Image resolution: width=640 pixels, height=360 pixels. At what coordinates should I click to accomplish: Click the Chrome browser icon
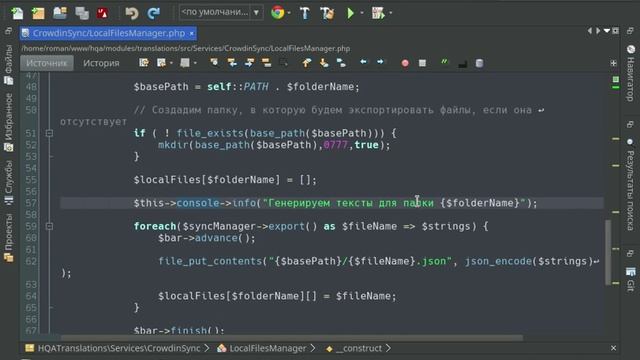tap(278, 13)
